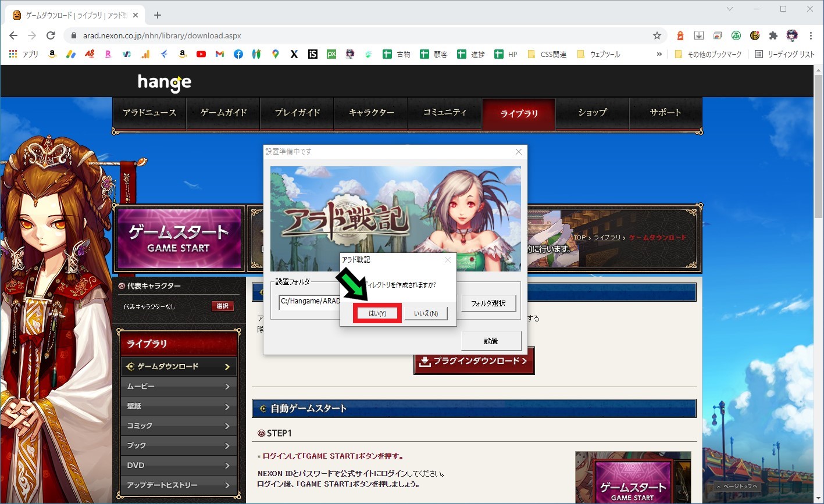
Task: Select ムービー in the library sidebar
Action: point(179,387)
